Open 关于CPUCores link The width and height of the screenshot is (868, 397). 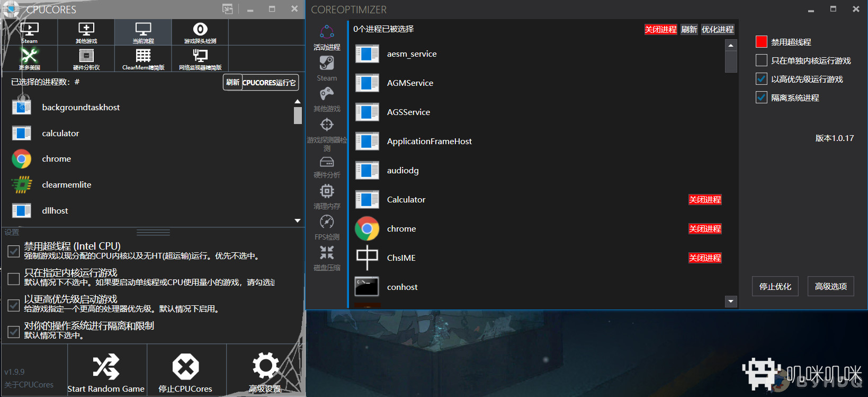[x=29, y=385]
